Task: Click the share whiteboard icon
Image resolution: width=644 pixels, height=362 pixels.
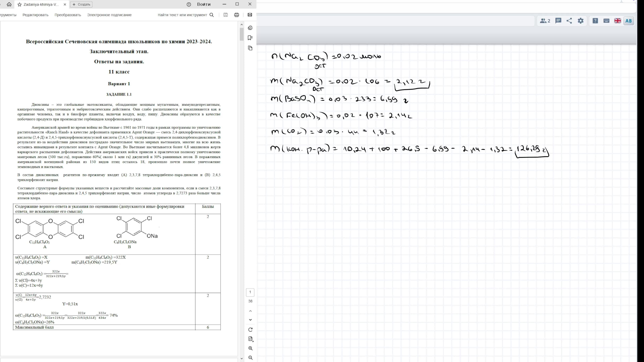Action: tap(569, 21)
